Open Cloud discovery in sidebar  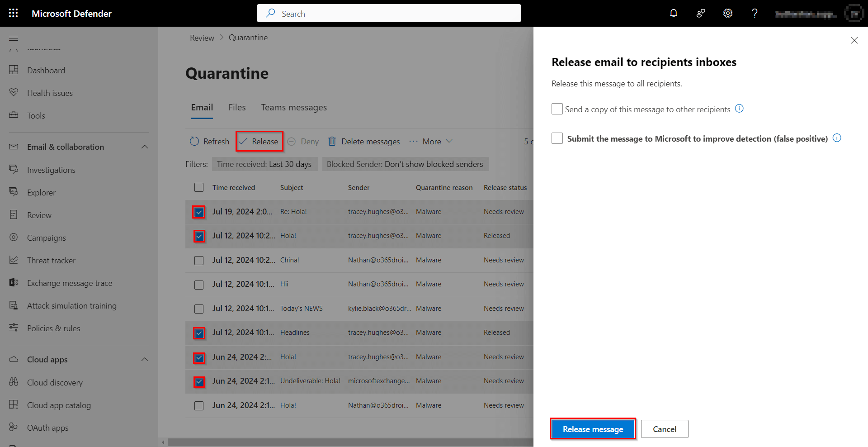54,382
